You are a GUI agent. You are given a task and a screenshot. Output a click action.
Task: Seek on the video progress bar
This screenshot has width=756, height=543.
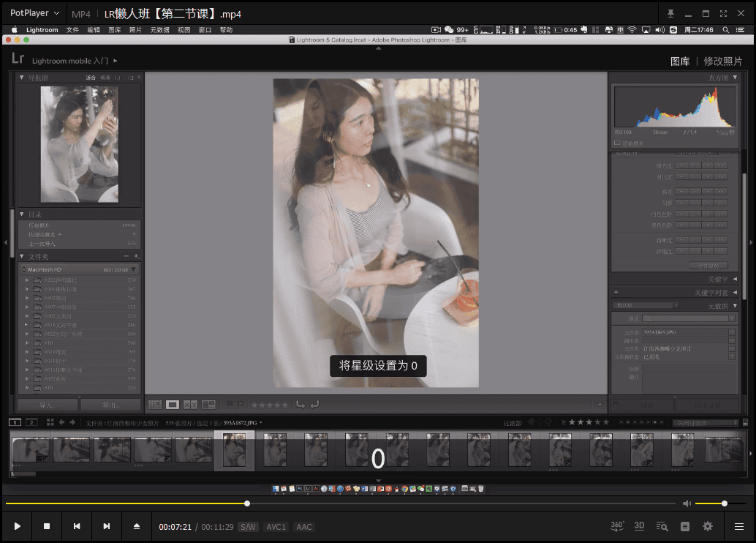tap(341, 503)
